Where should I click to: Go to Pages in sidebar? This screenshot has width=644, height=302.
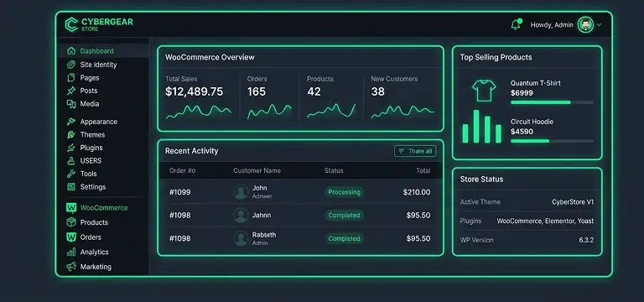pyautogui.click(x=90, y=78)
